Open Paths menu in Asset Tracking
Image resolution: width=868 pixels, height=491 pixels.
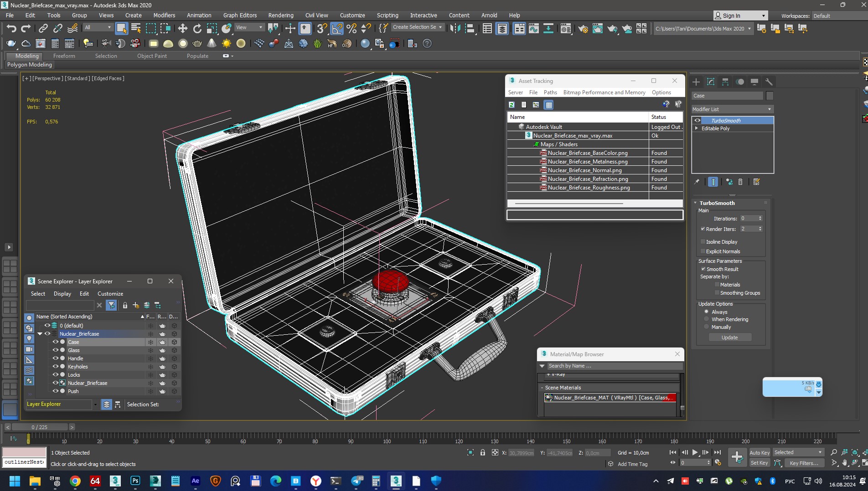click(550, 92)
